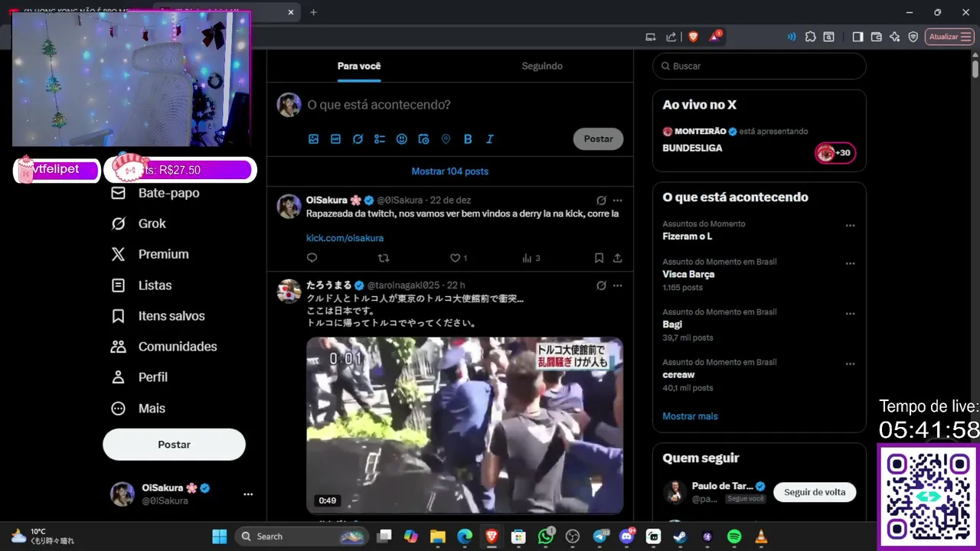Screen dimensions: 980x551
Task: Open Brave Leo AI sparkle icon
Action: coord(894,37)
